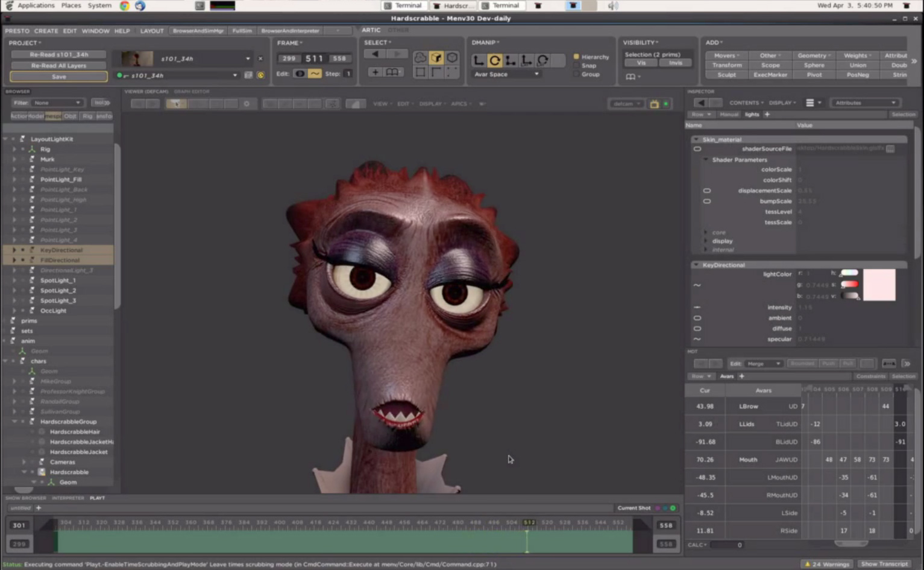Open the Avar Space dropdown
Screen dimensions: 924x570
pyautogui.click(x=506, y=74)
